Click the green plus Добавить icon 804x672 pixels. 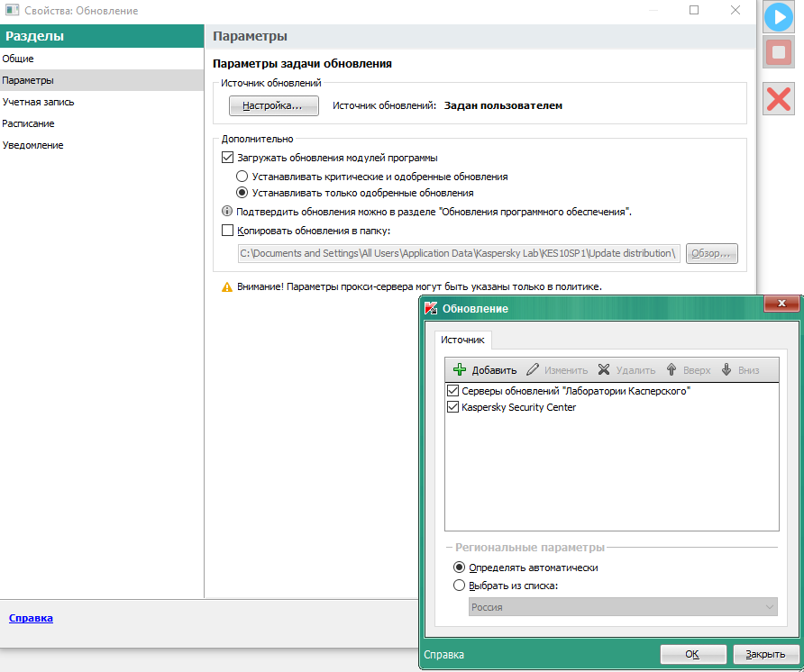pos(460,370)
